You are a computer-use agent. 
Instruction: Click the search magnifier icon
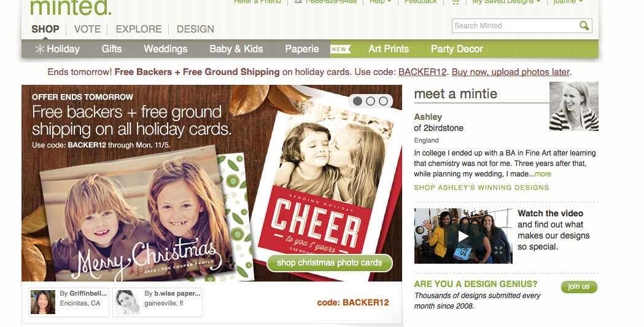(584, 25)
